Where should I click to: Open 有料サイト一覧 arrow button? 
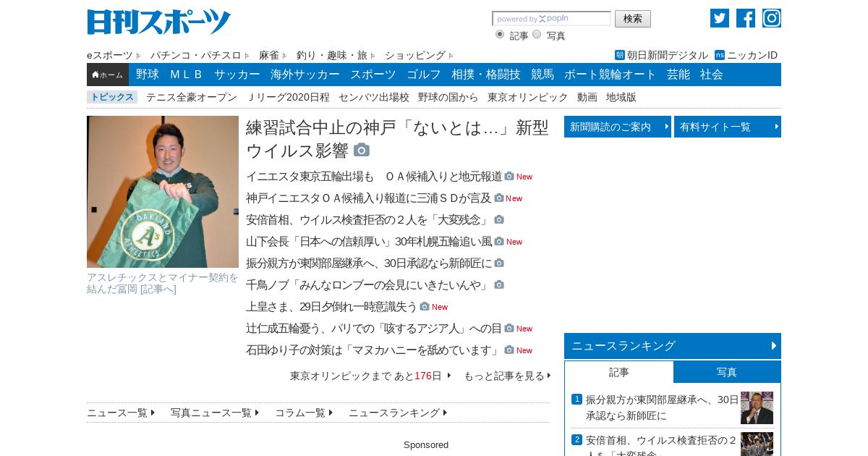pyautogui.click(x=728, y=127)
